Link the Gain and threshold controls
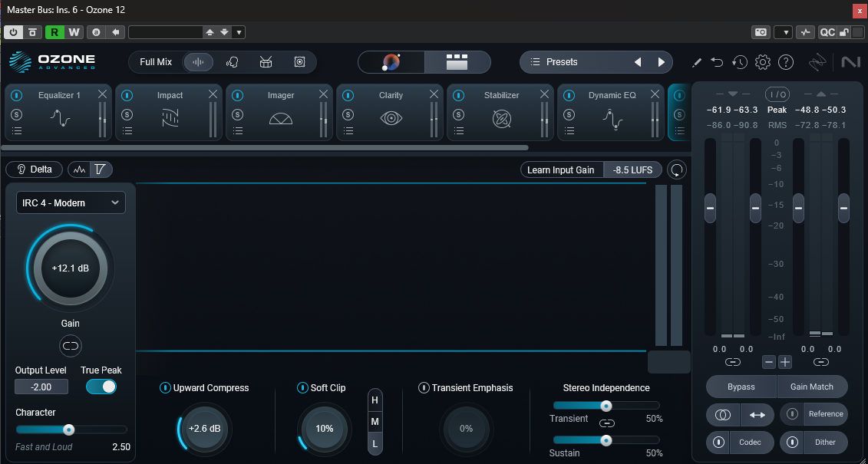The width and height of the screenshot is (868, 464). [x=71, y=346]
